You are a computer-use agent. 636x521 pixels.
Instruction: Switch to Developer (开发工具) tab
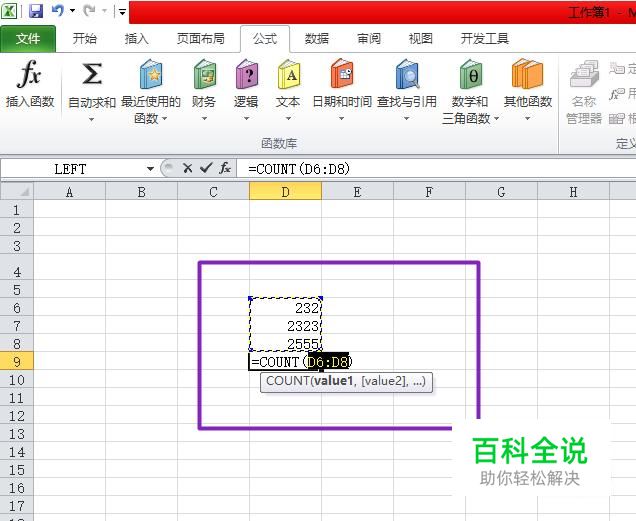tap(485, 39)
